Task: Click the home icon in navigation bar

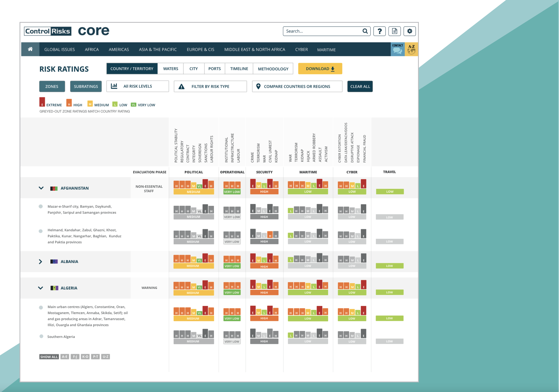Action: (x=30, y=49)
